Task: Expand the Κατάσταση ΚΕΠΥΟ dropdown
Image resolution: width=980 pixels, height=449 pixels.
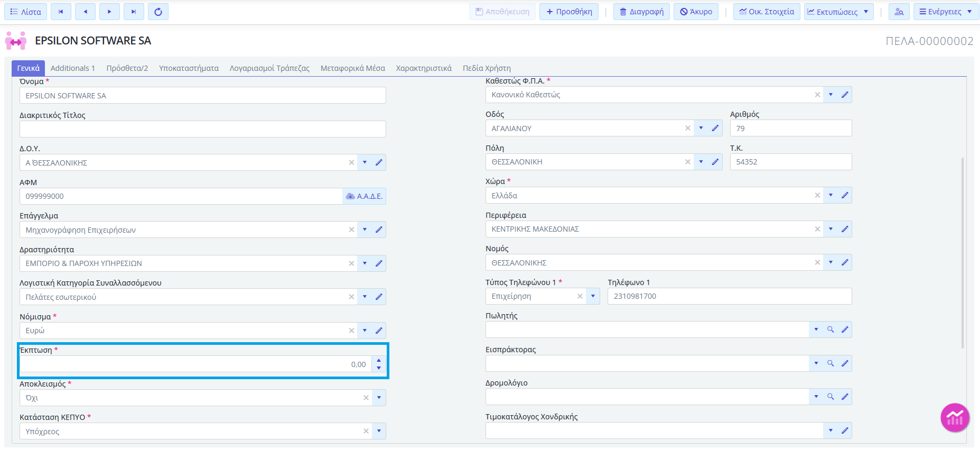Action: pos(379,432)
